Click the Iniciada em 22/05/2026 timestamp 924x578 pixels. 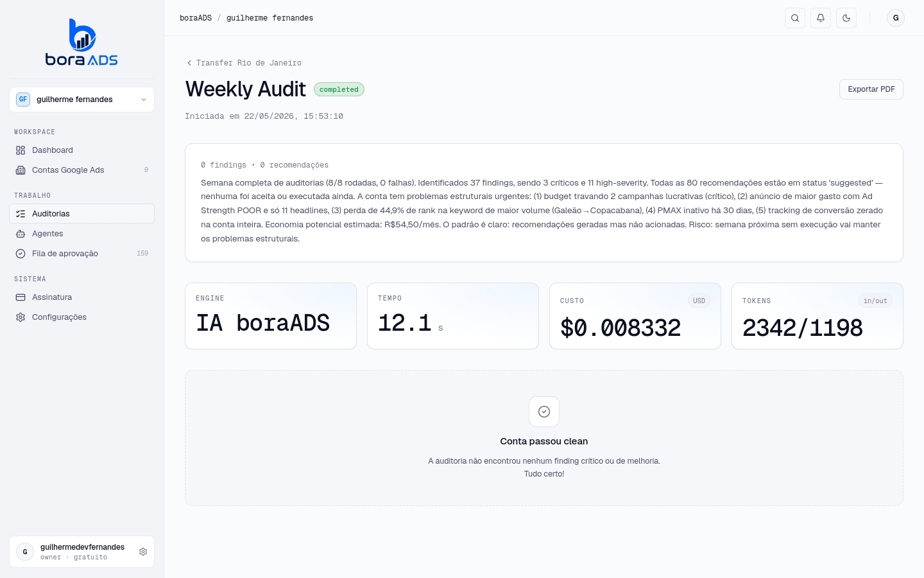[264, 116]
